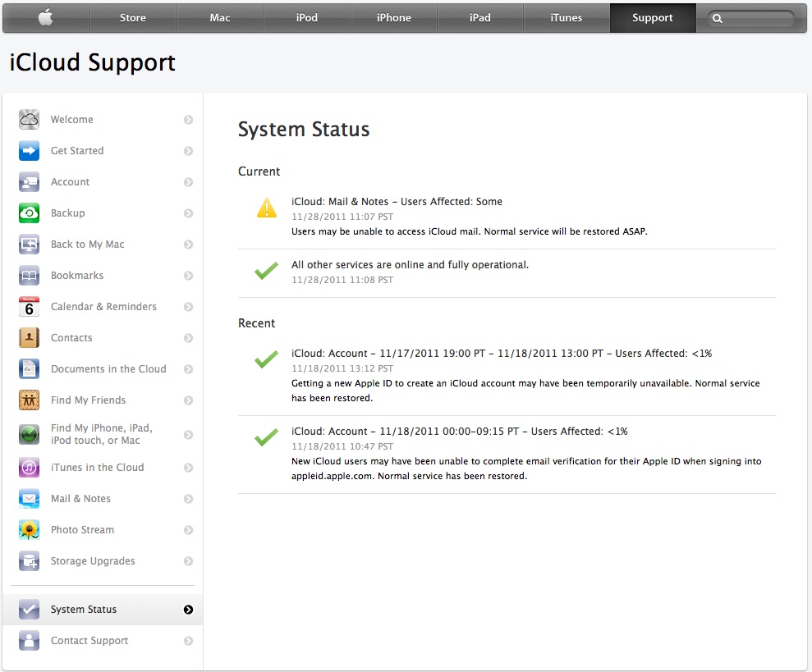Click the chevron next to Photo Stream

point(189,530)
